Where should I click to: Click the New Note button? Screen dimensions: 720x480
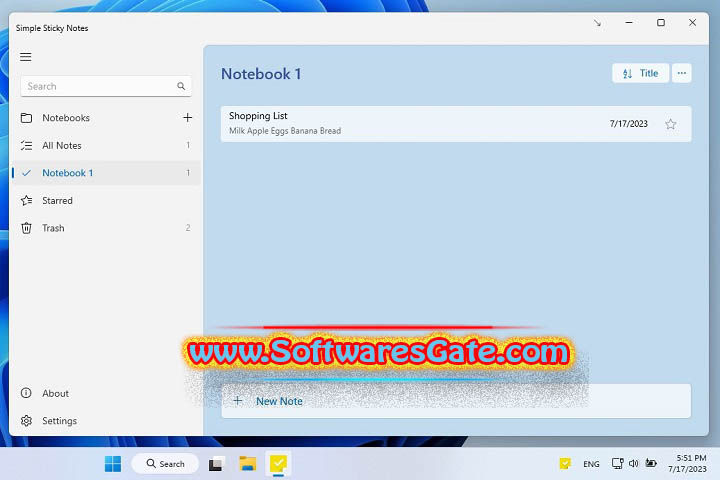[456, 401]
